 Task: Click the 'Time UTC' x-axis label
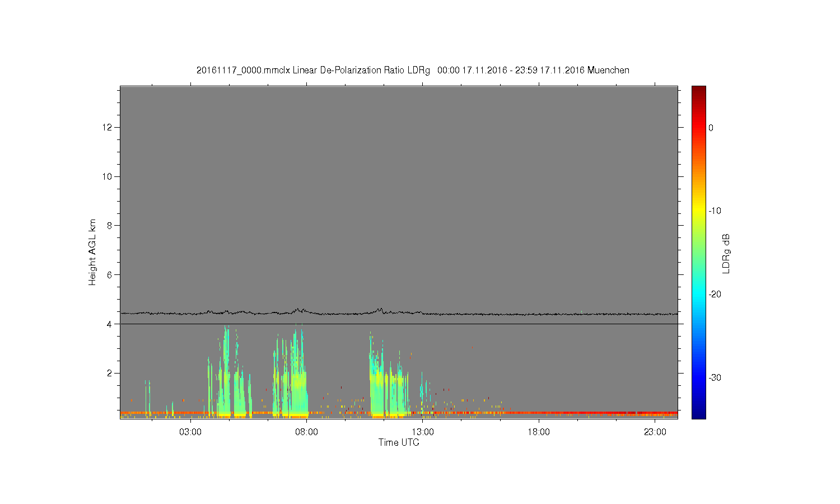pyautogui.click(x=399, y=442)
